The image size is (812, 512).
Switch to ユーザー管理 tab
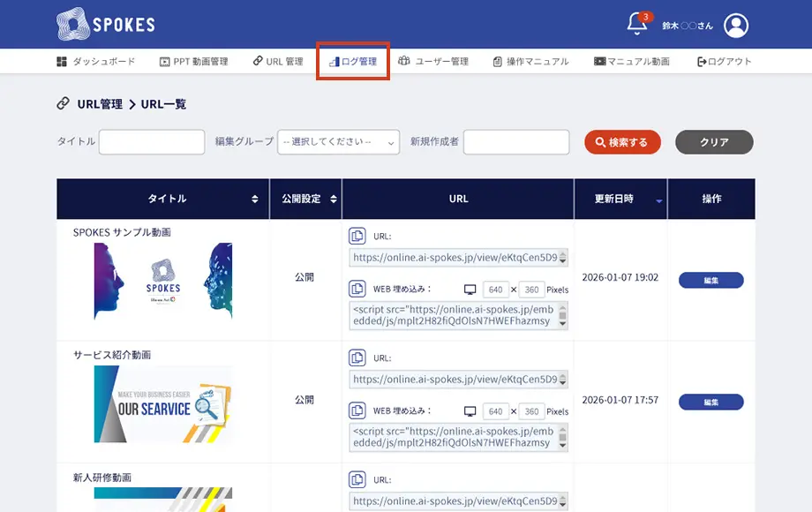tap(433, 62)
